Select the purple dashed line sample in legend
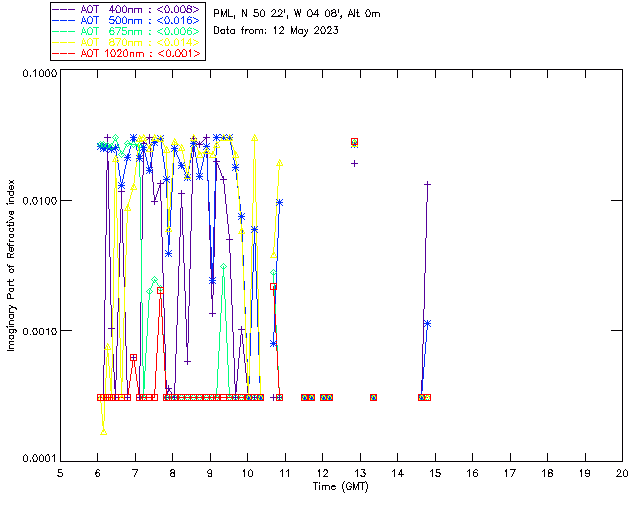Image resolution: width=640 pixels, height=512 pixels. tap(64, 9)
